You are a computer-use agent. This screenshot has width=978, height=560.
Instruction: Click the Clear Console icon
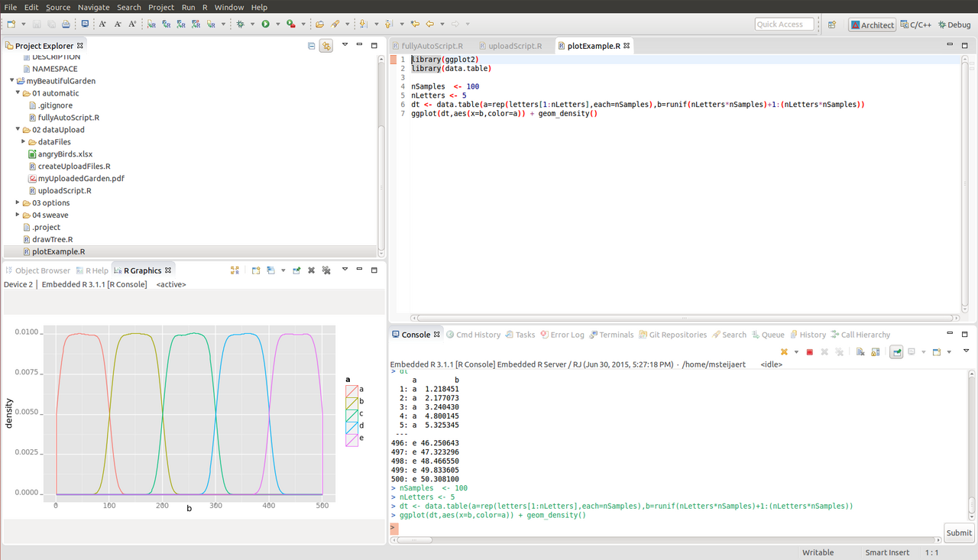click(860, 351)
